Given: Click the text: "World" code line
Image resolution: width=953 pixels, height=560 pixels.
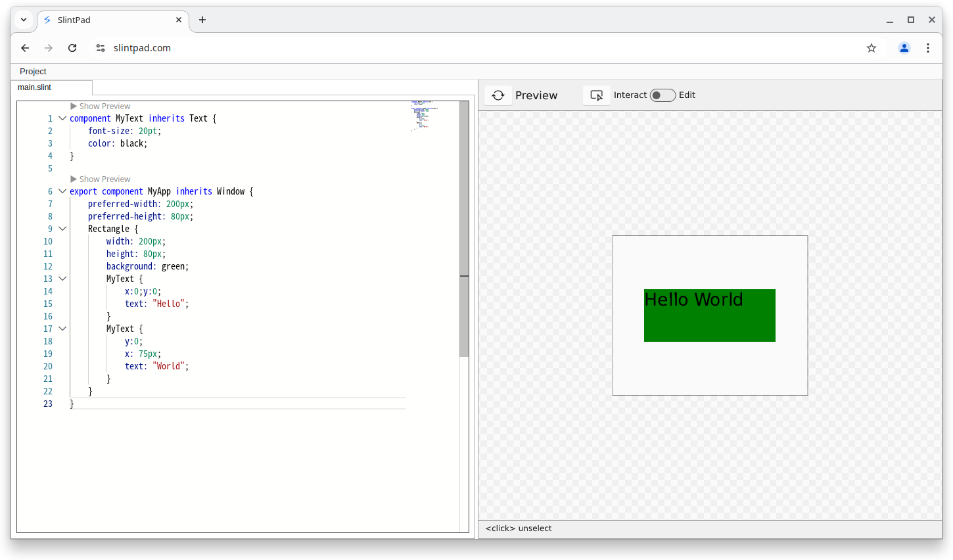Looking at the screenshot, I should 157,366.
